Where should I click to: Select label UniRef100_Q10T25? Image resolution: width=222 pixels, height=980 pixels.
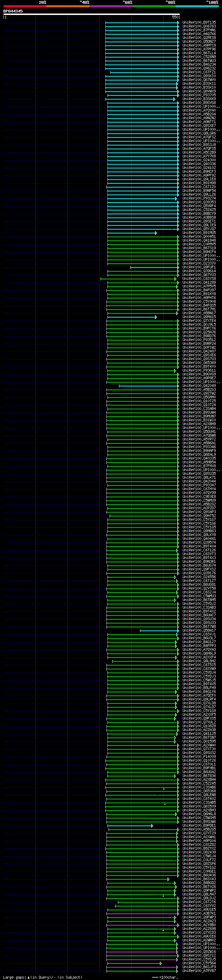(199, 401)
